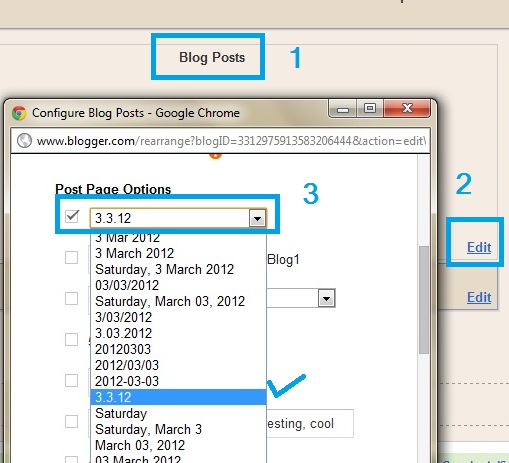Click the reactions text field 'esting, cool'

click(x=310, y=424)
